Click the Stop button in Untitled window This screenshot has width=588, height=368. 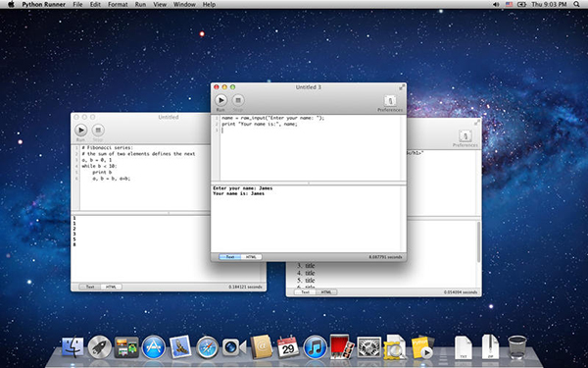(x=98, y=131)
